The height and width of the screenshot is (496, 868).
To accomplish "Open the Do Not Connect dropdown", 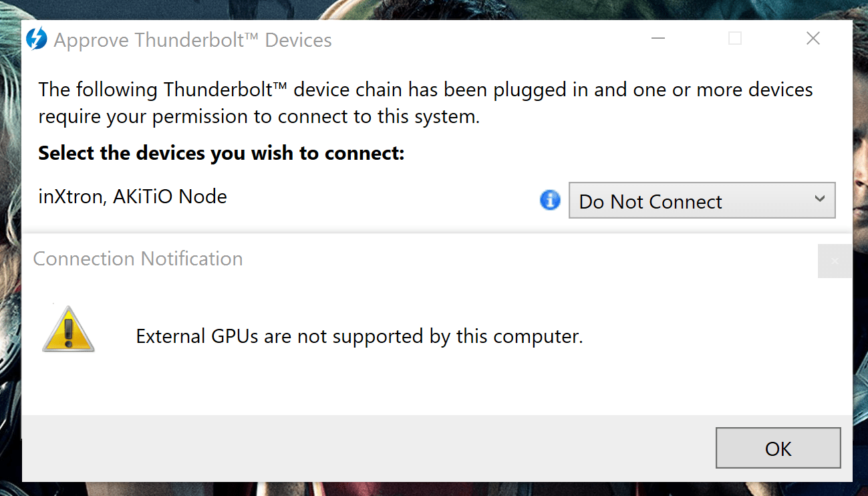I will tap(702, 200).
